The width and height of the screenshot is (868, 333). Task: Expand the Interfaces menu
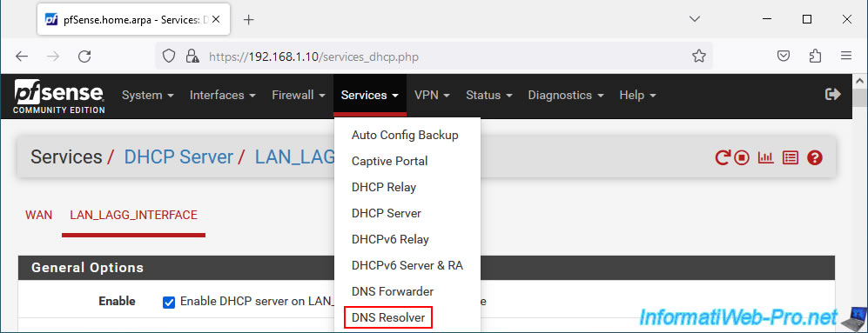[223, 95]
